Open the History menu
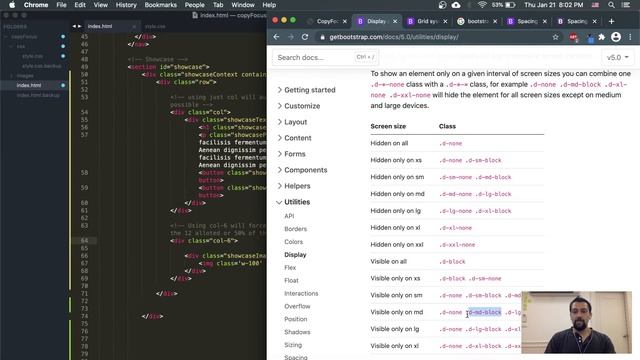The width and height of the screenshot is (640, 360). click(x=126, y=5)
